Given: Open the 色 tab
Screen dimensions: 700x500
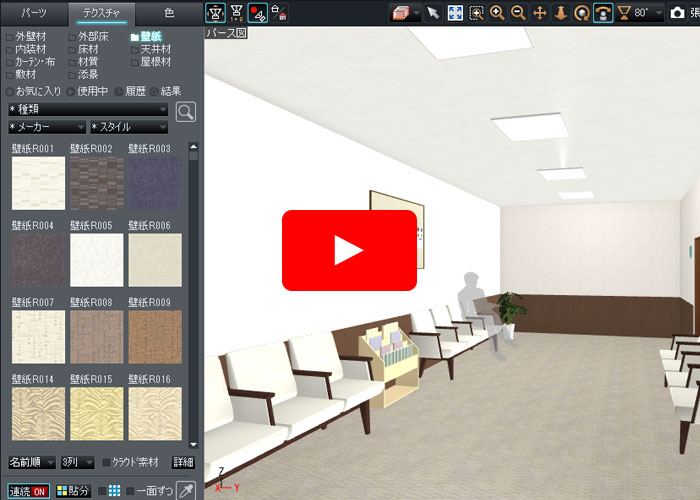Looking at the screenshot, I should (168, 12).
